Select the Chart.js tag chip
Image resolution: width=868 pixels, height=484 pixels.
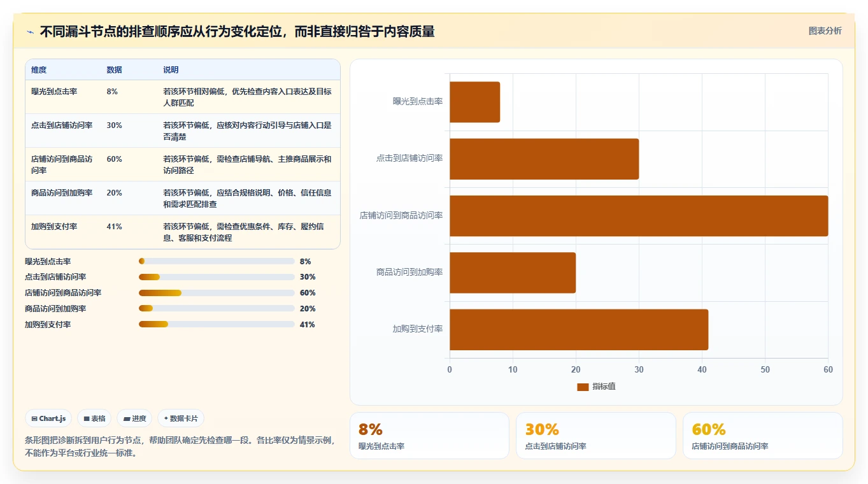[49, 418]
